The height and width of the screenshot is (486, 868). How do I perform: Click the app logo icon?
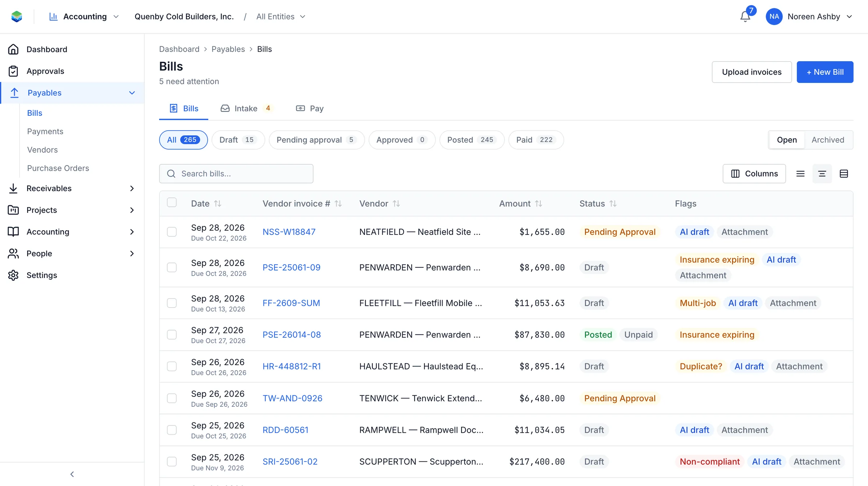(x=17, y=17)
